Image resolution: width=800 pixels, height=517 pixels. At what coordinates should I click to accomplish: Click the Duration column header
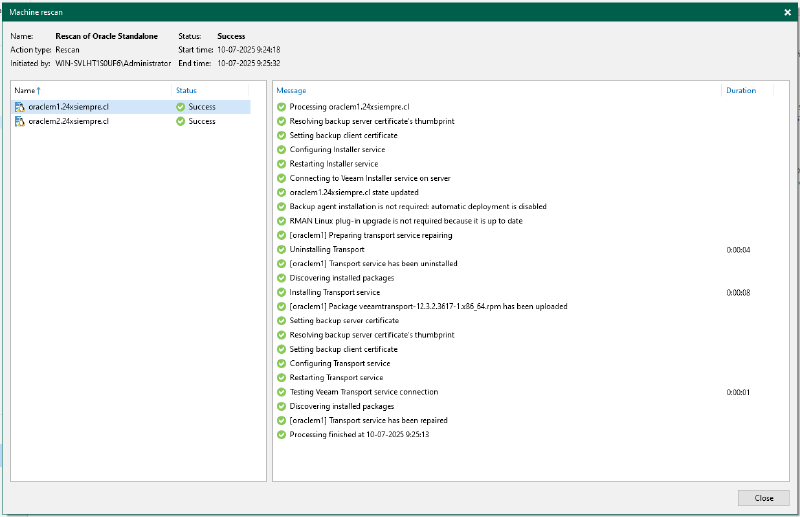click(x=741, y=90)
